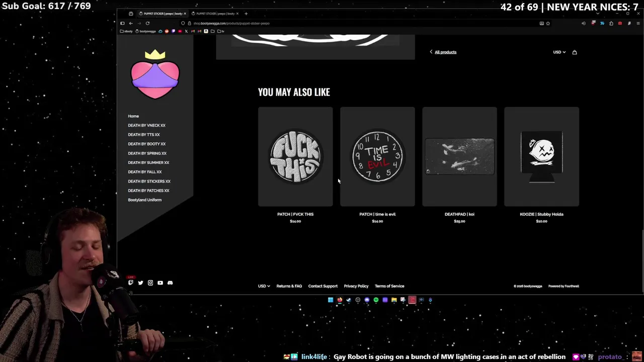Open the YouTube social icon in sidebar

160,283
